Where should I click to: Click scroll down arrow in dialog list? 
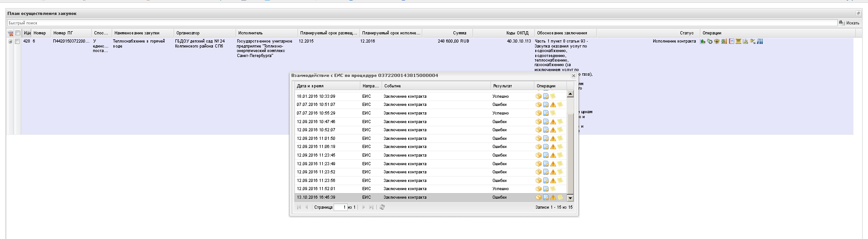[x=570, y=198]
